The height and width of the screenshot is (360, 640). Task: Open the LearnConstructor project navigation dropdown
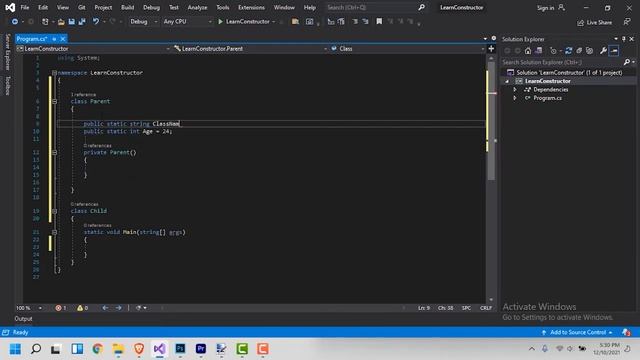click(x=93, y=49)
